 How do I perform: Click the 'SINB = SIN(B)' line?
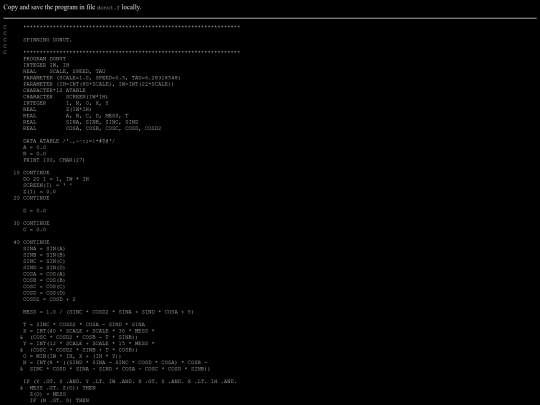tap(44, 255)
